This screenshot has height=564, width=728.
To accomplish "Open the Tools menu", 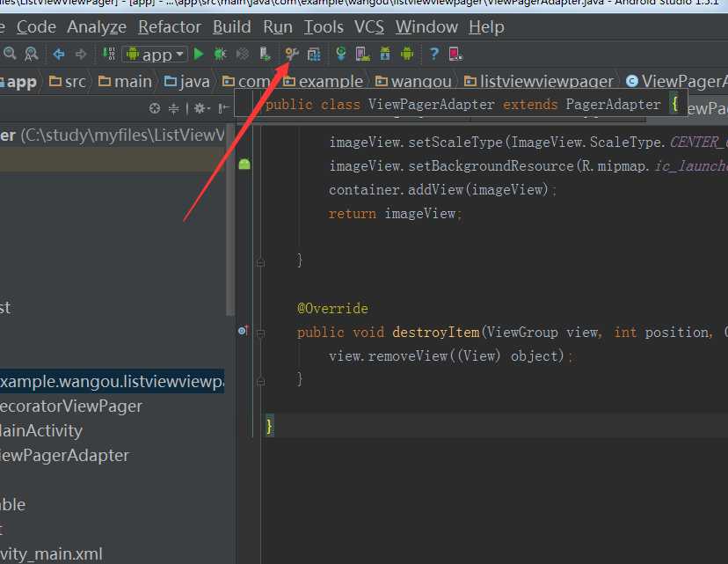I will pyautogui.click(x=324, y=27).
